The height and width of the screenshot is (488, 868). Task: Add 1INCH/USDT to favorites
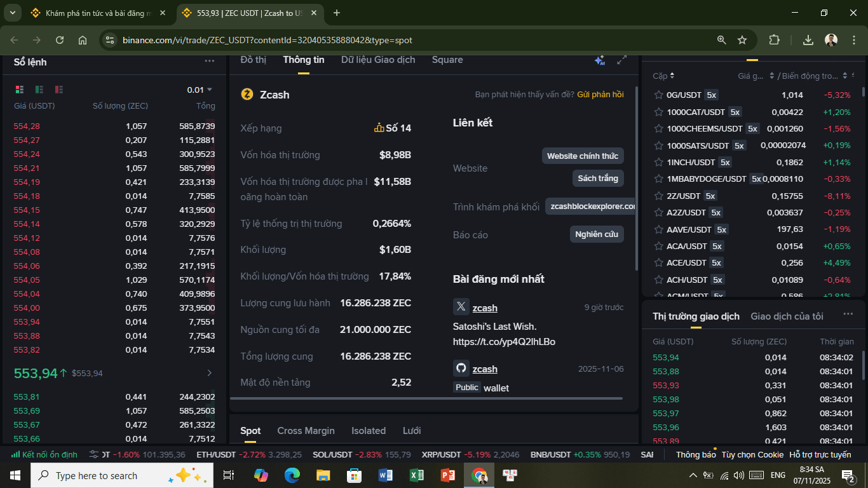(659, 162)
